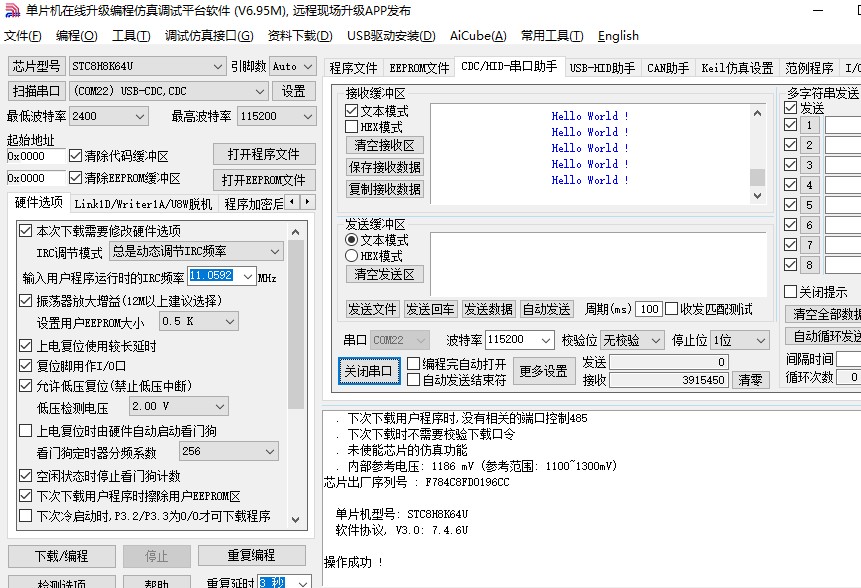Click 打开程序文件 button
This screenshot has height=588, width=861.
(264, 154)
